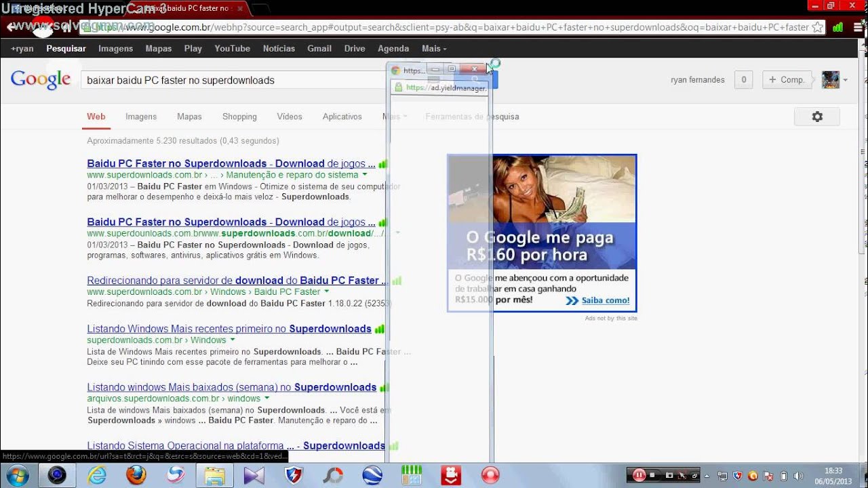Open Mapas in the black Google bar
The width and height of the screenshot is (868, 488).
click(159, 49)
